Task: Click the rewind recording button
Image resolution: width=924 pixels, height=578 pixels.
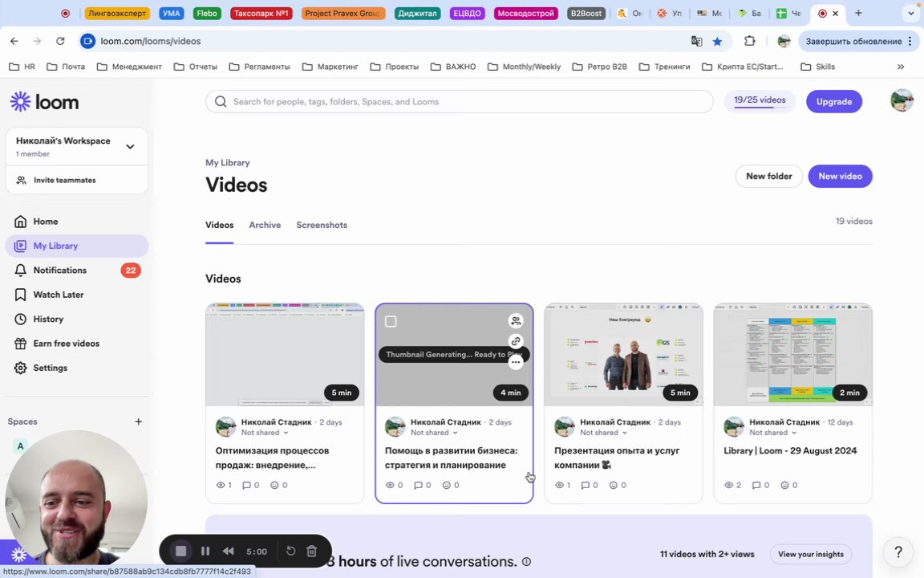Action: pos(228,552)
